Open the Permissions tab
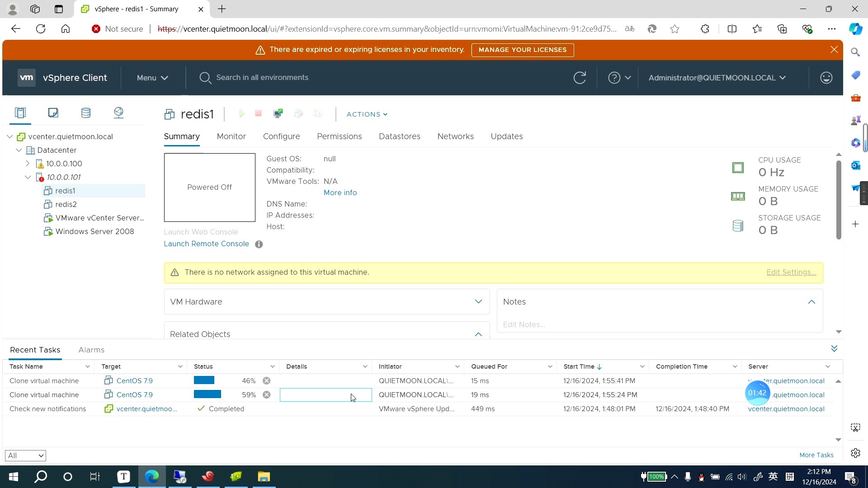Viewport: 868px width, 488px height. click(339, 136)
